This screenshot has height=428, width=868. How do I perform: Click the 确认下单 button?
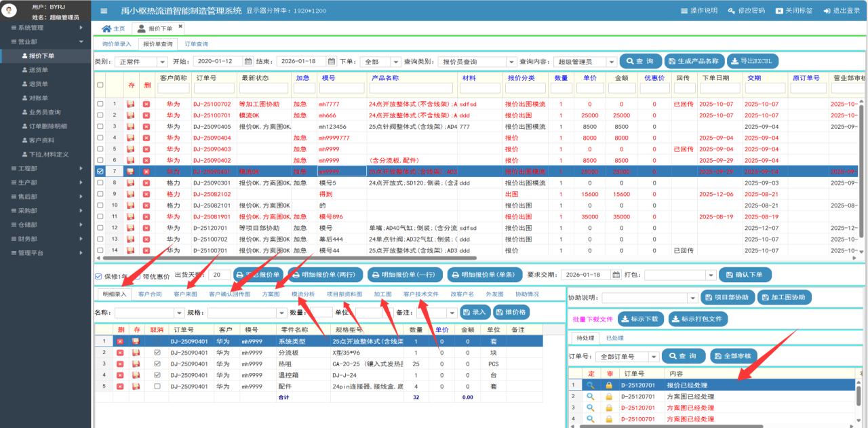click(745, 275)
